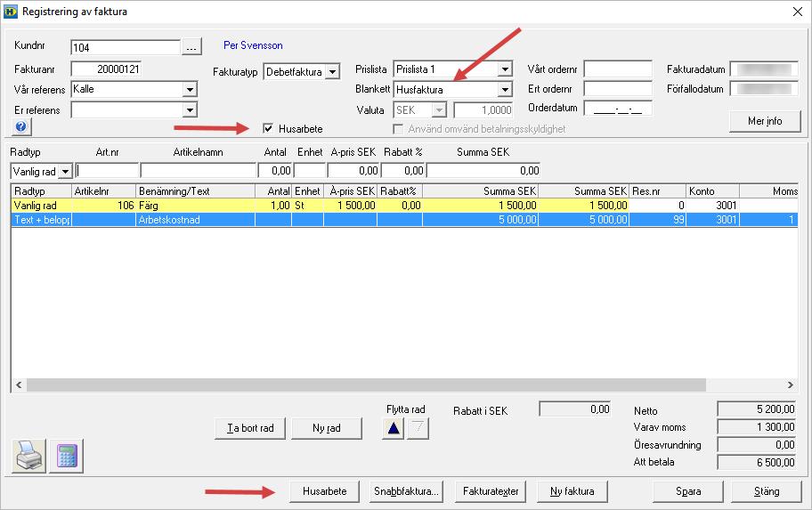Click the Rabatt i SEK field

[575, 409]
